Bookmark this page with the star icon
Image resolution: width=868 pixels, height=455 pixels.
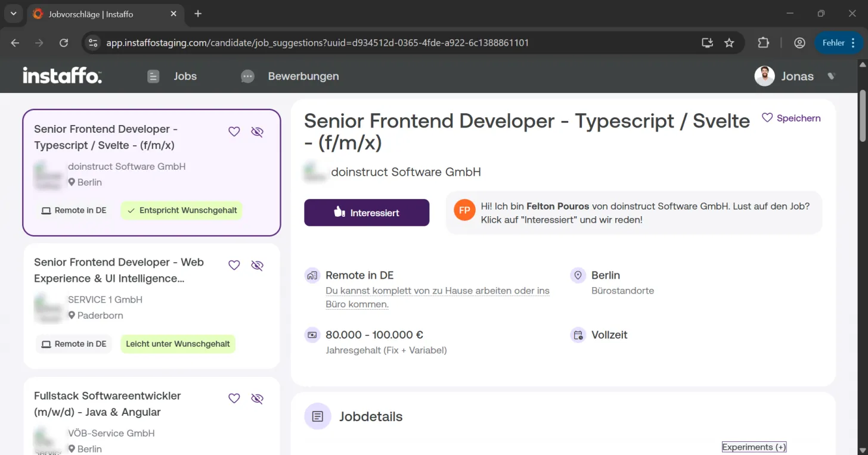click(729, 43)
